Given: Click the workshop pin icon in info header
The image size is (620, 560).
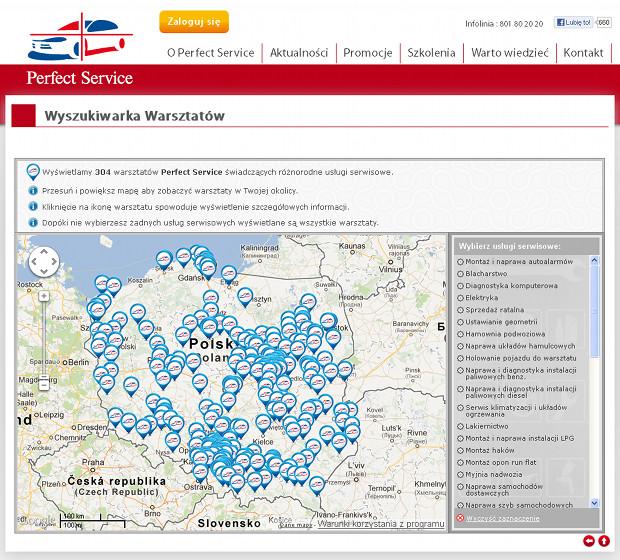Looking at the screenshot, I should point(33,172).
